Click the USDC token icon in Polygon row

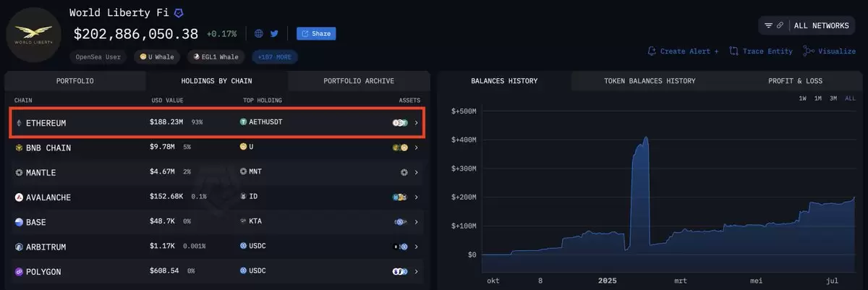pos(243,271)
